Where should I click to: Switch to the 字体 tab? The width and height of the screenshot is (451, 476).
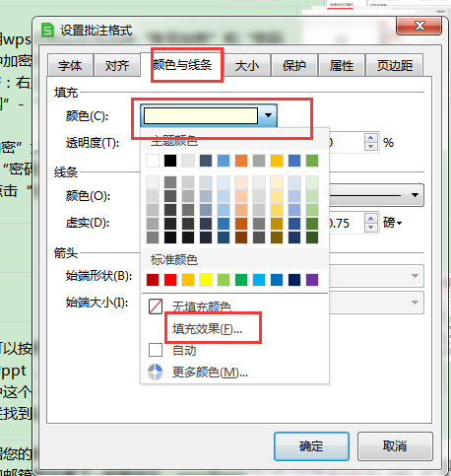pos(70,66)
